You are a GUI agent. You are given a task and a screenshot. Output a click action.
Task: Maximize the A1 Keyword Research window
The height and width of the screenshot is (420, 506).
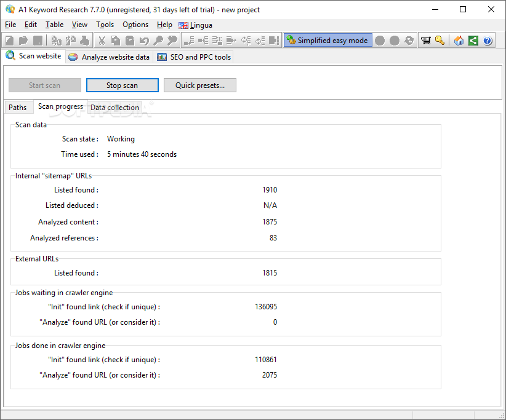(x=463, y=9)
